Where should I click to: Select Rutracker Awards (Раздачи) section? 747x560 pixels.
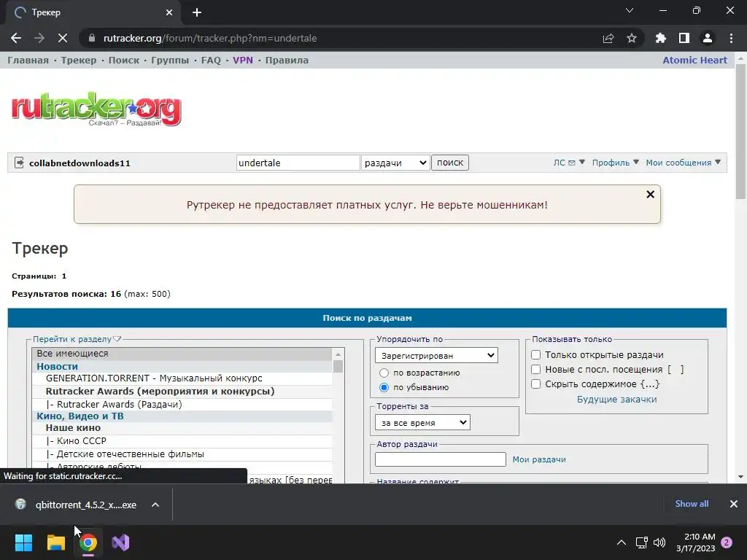pos(182,404)
